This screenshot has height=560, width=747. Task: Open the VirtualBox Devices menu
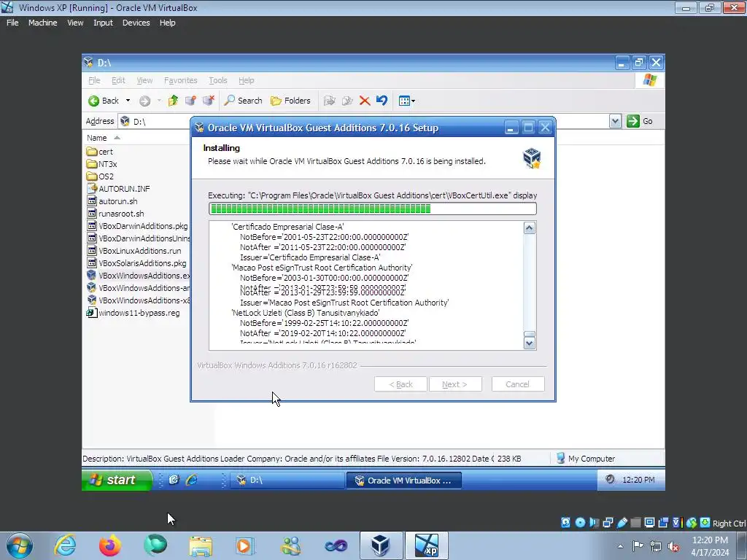coord(136,23)
